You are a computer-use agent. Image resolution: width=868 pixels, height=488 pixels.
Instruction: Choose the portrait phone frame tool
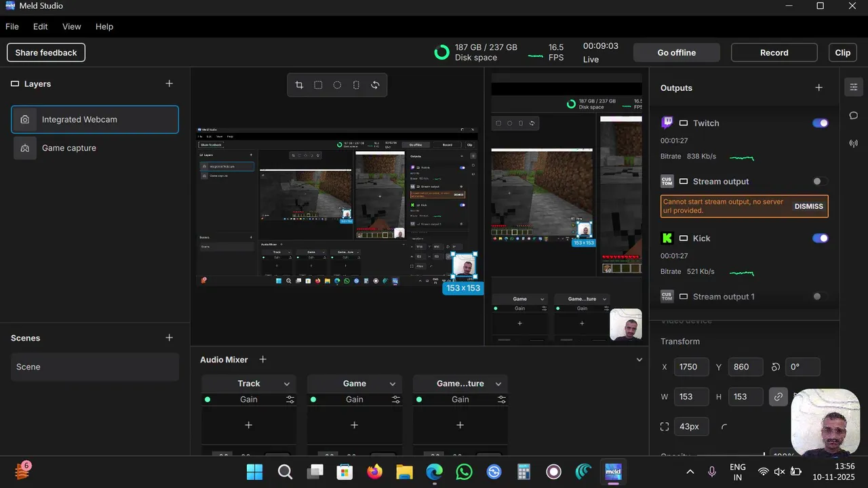356,85
